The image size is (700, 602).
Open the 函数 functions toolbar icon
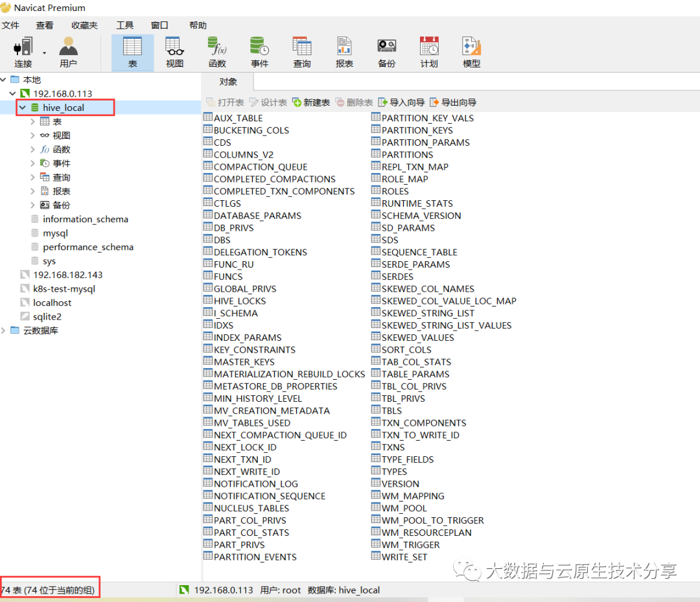click(217, 52)
